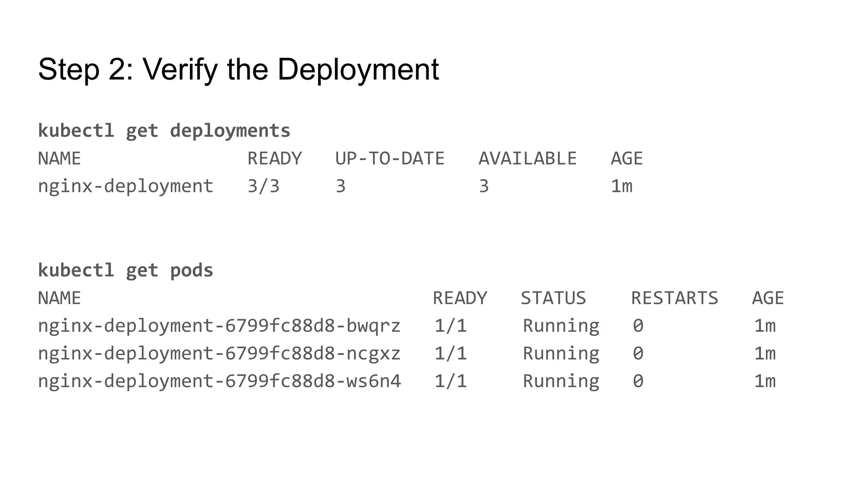868x488 pixels.
Task: Select the 'nginx-deployment' name in the deployments row
Action: 126,187
